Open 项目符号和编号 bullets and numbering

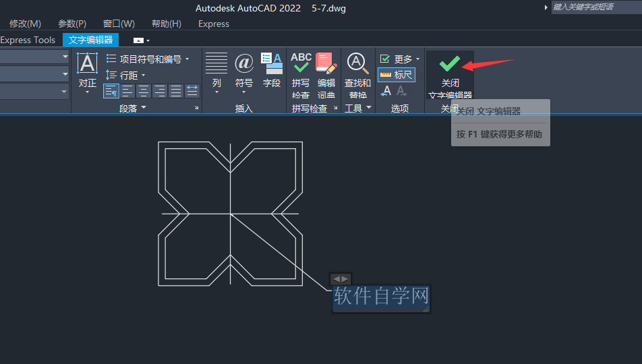pyautogui.click(x=148, y=59)
